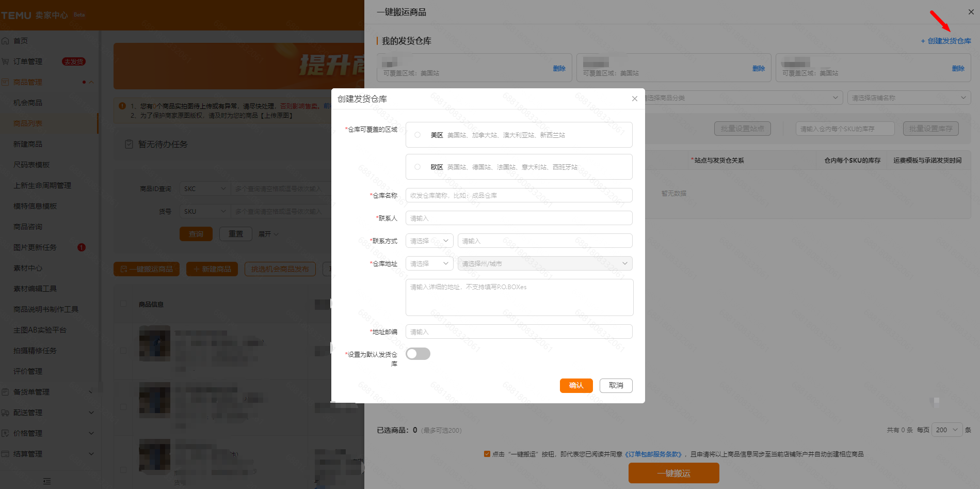Open 素材中心 in the sidebar menu
Screen dimensions: 980x489
[28, 268]
